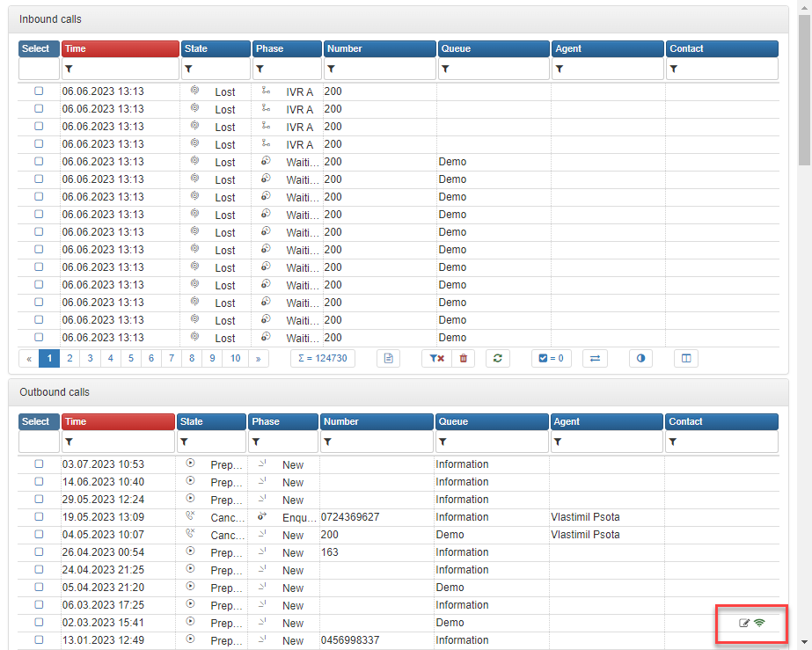Open the Agent column filter in Outbound calls
Image resolution: width=812 pixels, height=650 pixels.
pos(557,442)
